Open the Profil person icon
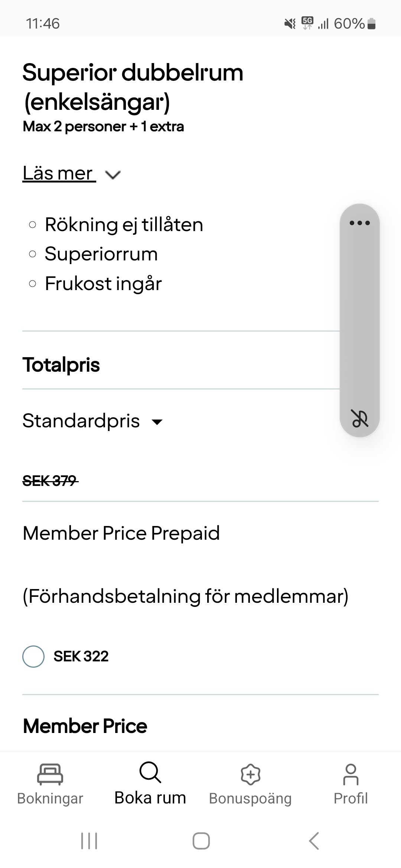This screenshot has width=401, height=868. [351, 774]
